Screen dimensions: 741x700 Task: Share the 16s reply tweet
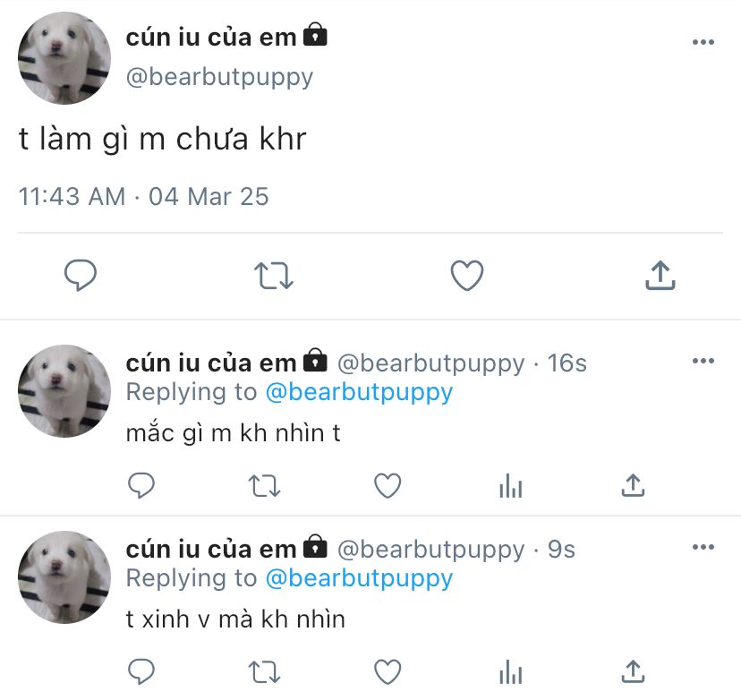[x=634, y=485]
